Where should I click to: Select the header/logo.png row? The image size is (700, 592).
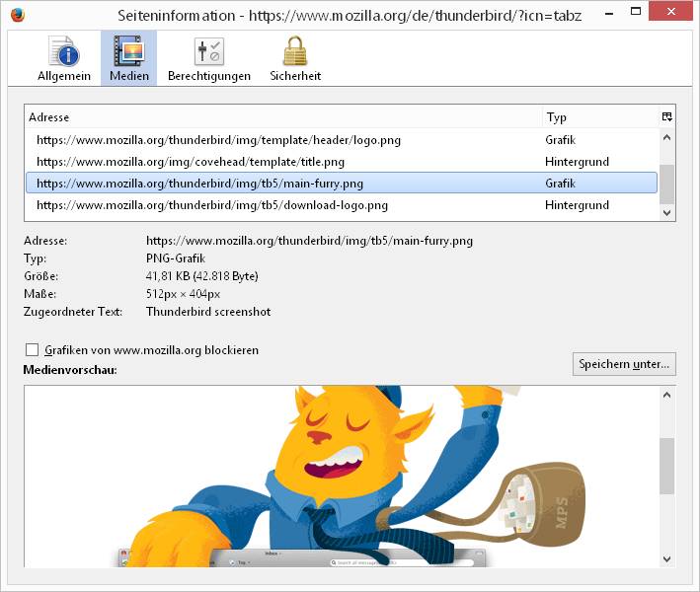[x=218, y=140]
